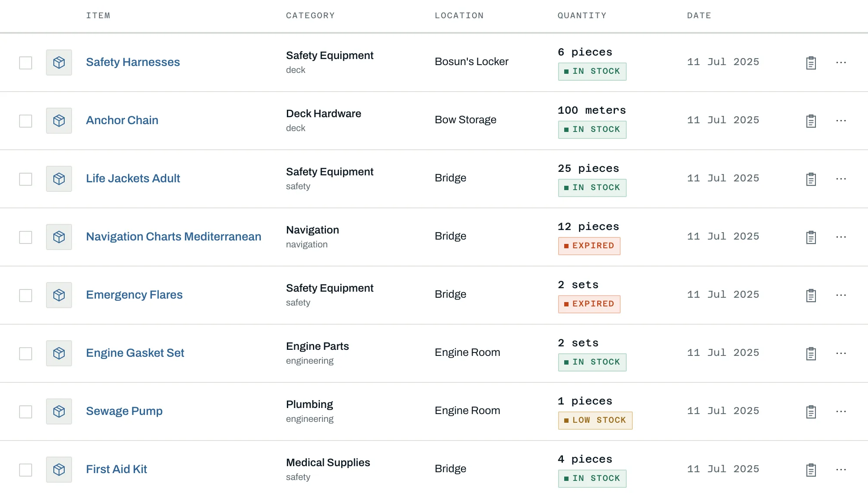Viewport: 868px width, 500px height.
Task: Click EXPIRED badge on Emergency Flares row
Action: point(589,304)
